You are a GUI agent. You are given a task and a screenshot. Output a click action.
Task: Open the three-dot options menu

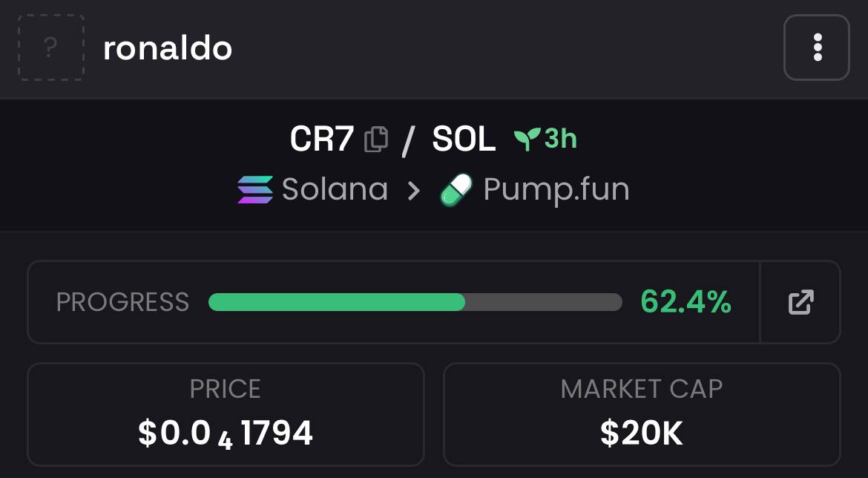(817, 48)
